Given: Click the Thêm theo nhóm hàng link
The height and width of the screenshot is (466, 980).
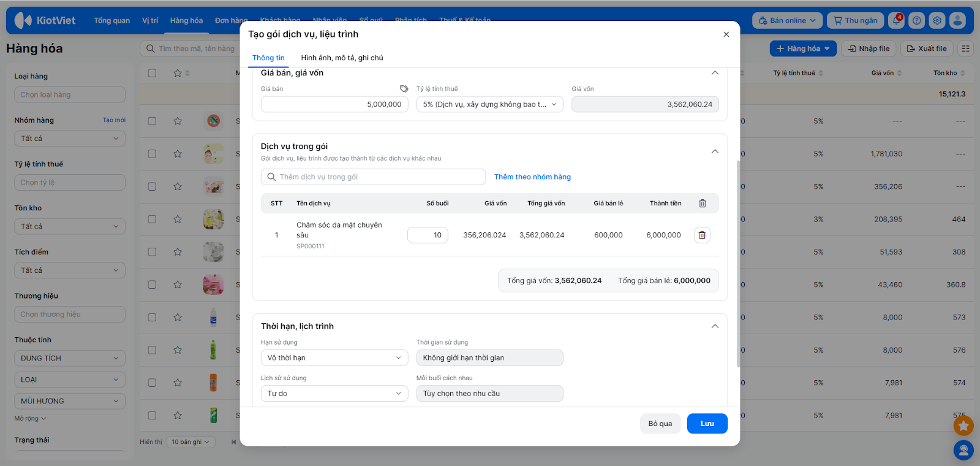Looking at the screenshot, I should [x=532, y=177].
